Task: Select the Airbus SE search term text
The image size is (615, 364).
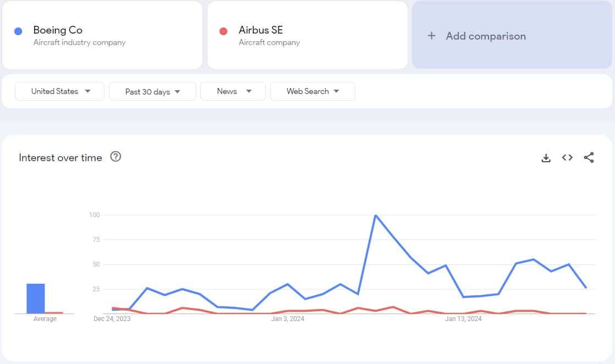Action: [261, 30]
